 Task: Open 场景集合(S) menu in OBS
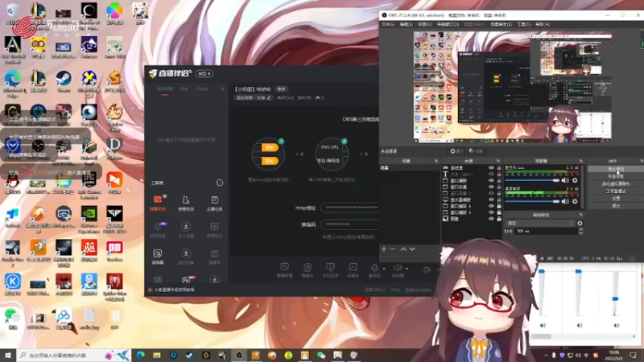[501, 25]
